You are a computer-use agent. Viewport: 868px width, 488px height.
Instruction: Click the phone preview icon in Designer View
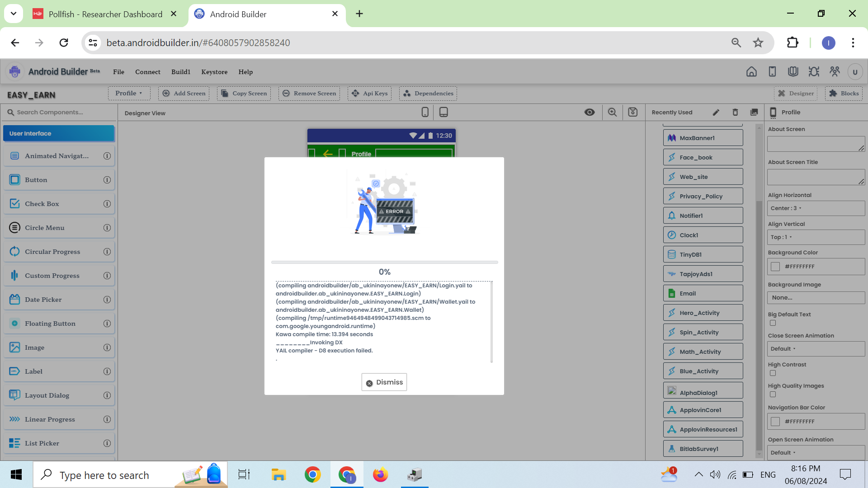coord(425,112)
